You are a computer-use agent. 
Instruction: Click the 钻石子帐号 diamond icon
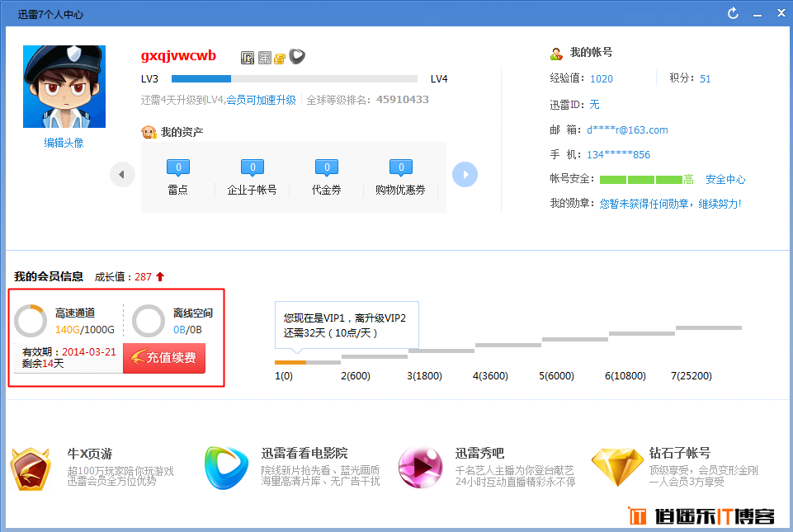[617, 468]
